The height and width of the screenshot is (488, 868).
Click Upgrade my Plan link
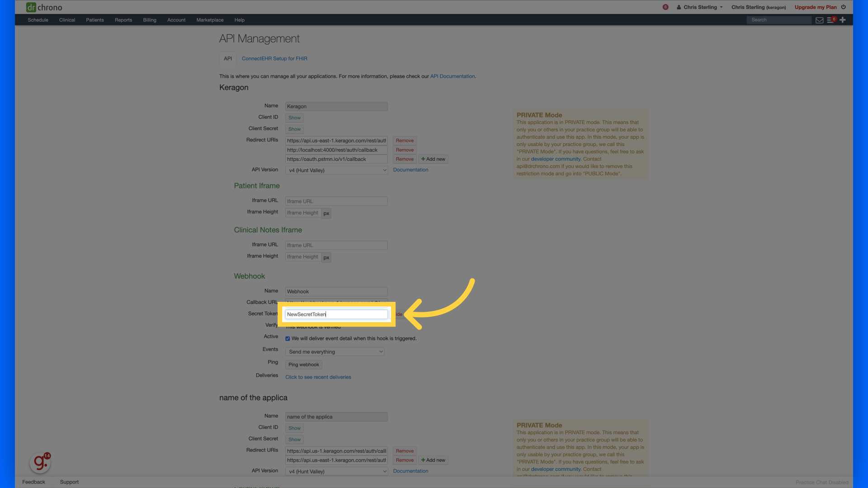tap(816, 7)
